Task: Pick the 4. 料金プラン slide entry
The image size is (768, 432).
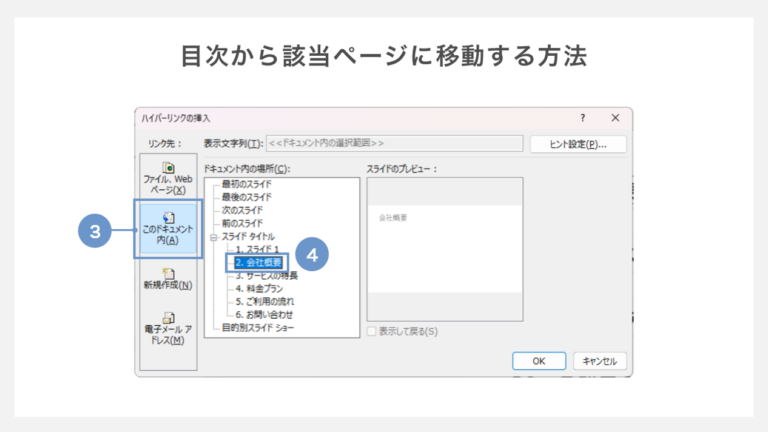Action: click(260, 288)
